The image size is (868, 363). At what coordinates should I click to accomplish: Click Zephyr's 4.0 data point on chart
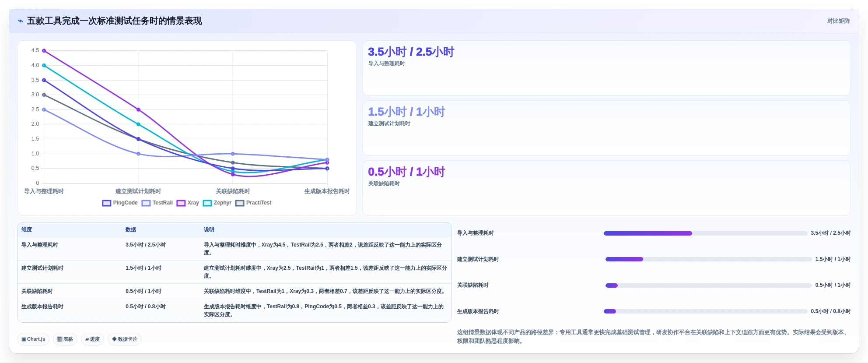click(x=44, y=66)
